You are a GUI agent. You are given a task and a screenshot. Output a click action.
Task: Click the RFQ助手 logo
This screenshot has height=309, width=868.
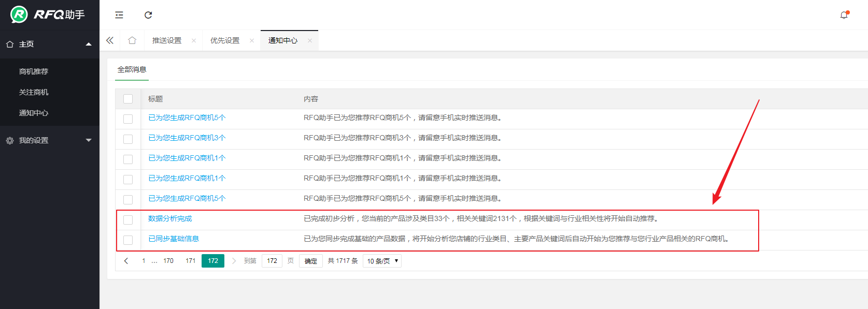click(x=48, y=14)
